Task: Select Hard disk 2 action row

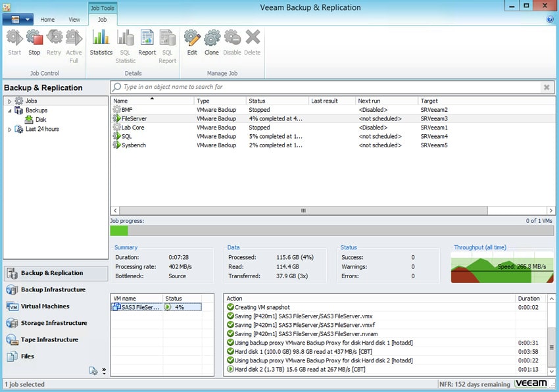Action: 387,369
